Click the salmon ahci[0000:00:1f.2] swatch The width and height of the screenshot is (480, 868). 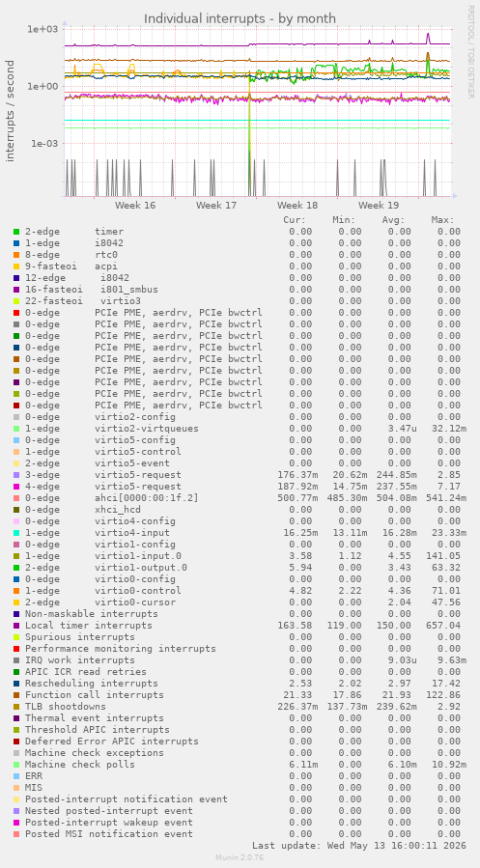click(x=16, y=497)
